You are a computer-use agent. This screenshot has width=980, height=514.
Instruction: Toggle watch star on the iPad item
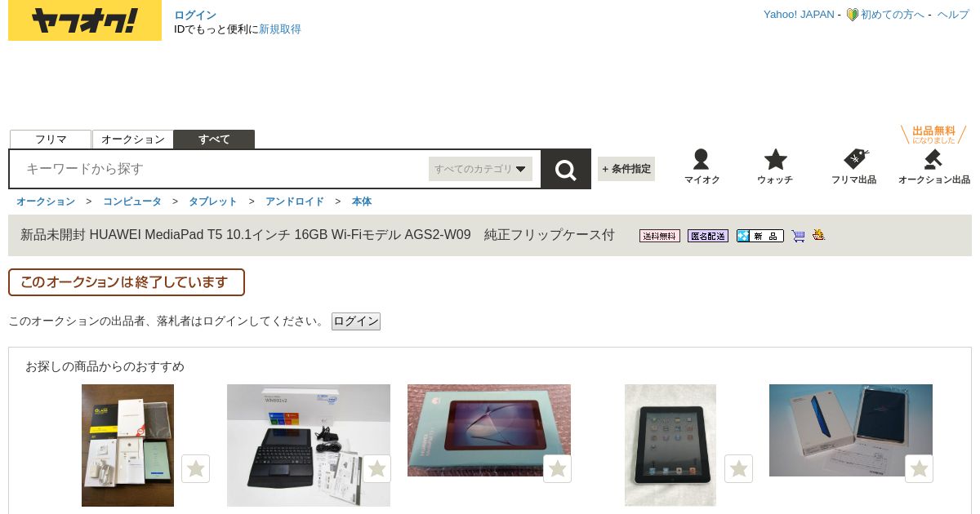coord(738,468)
